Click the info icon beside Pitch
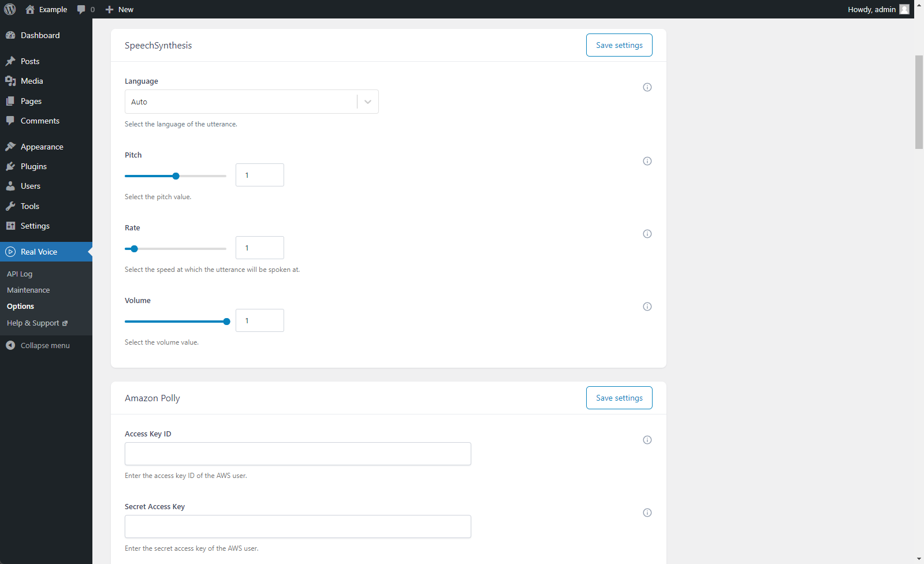Image resolution: width=924 pixels, height=564 pixels. (x=647, y=161)
